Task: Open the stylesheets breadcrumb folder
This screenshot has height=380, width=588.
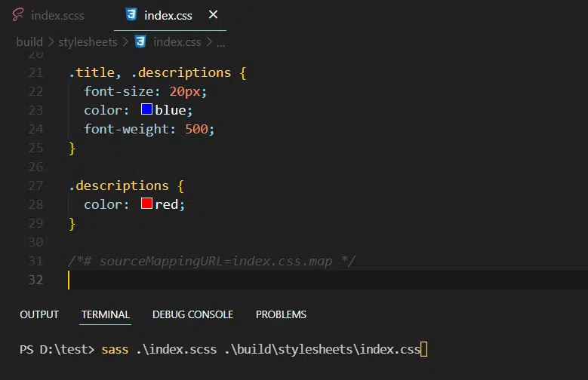Action: click(x=88, y=42)
